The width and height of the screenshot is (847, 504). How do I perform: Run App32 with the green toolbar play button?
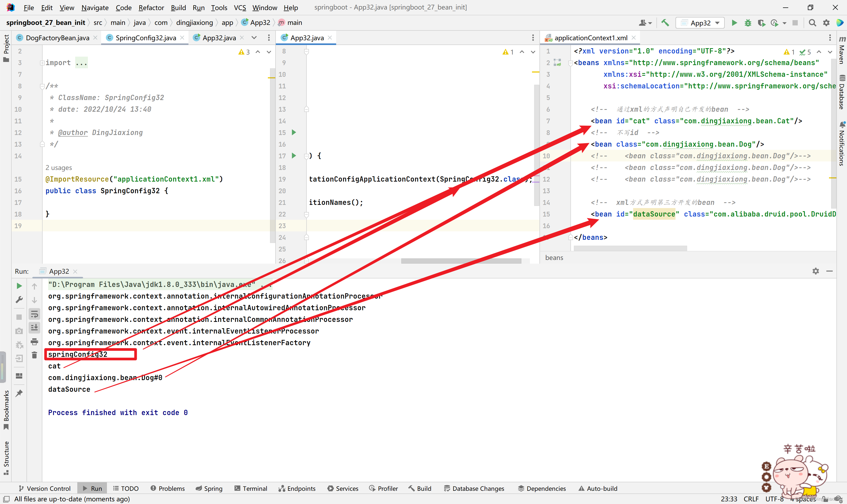pos(734,23)
